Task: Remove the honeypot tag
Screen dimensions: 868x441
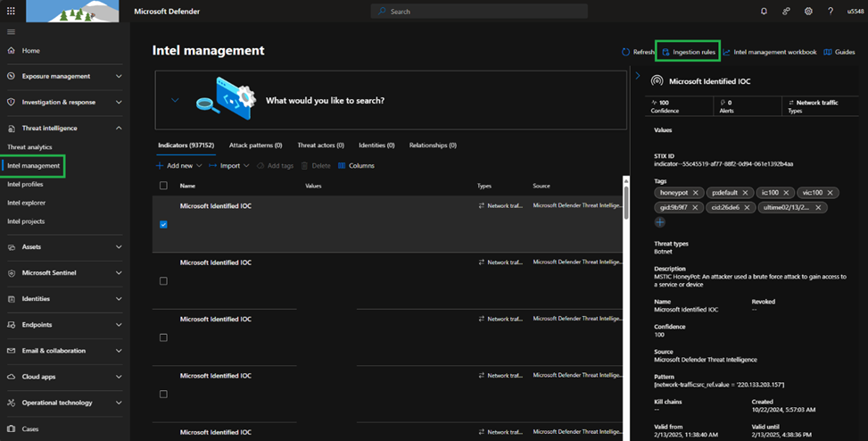Action: pyautogui.click(x=695, y=193)
